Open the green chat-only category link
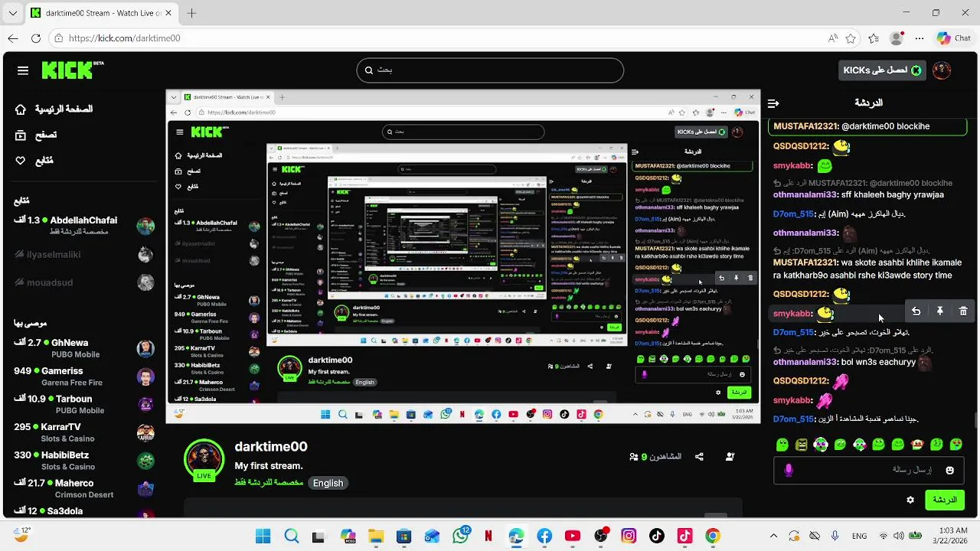The image size is (980, 551). click(268, 483)
